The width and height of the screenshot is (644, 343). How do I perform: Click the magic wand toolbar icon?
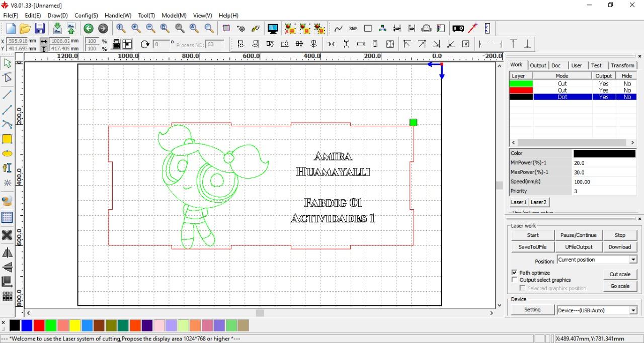click(x=472, y=29)
